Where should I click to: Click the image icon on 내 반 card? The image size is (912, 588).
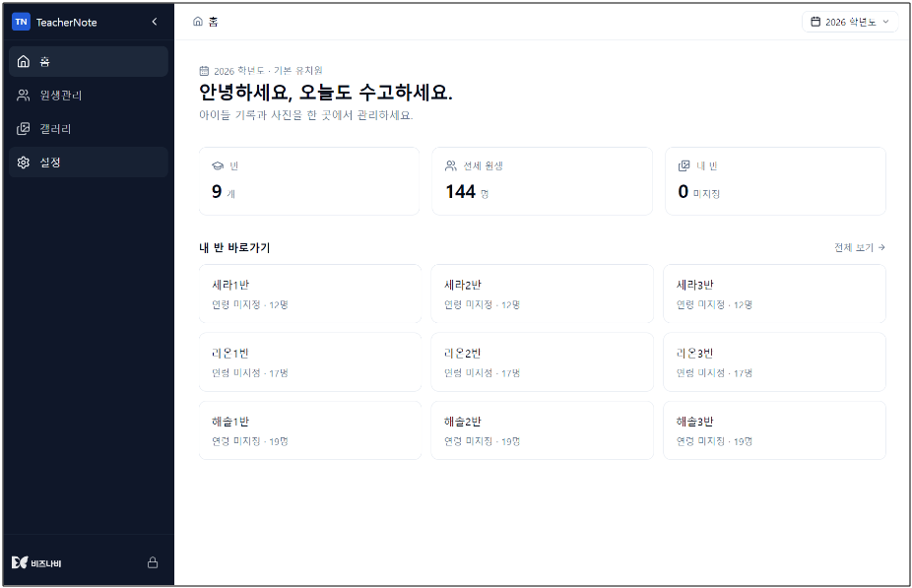pyautogui.click(x=684, y=166)
